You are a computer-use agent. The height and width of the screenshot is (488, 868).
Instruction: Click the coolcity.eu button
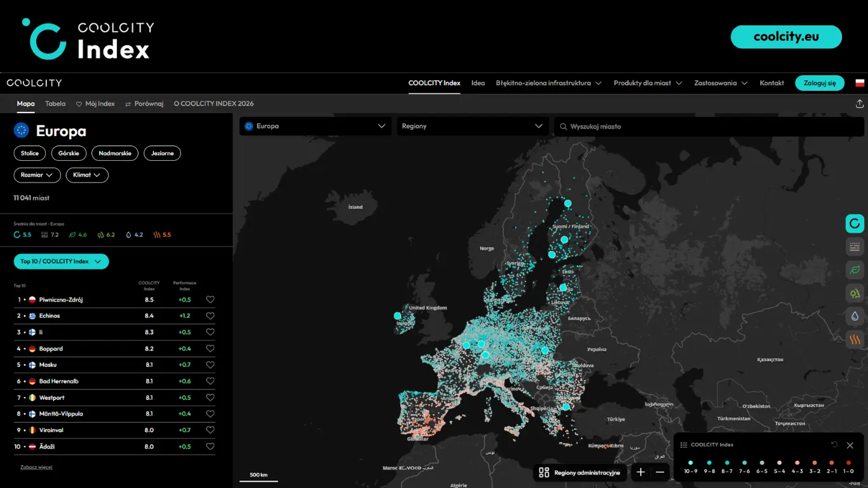786,37
